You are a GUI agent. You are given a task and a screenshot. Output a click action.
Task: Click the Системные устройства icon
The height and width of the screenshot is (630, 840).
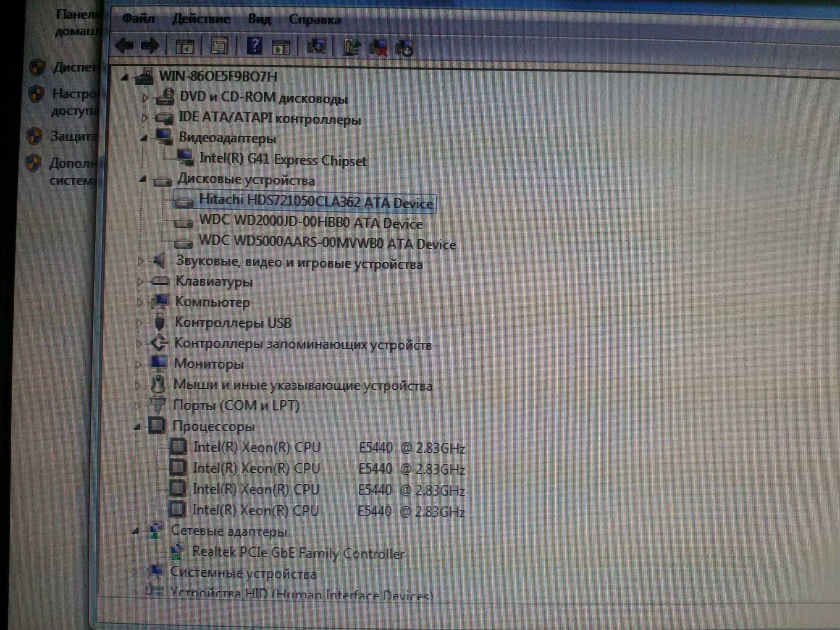pos(155,571)
